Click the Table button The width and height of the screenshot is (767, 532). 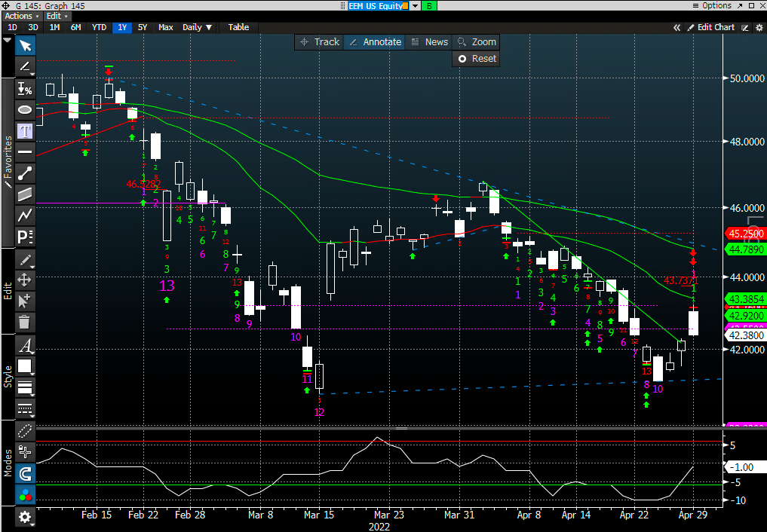click(x=239, y=27)
